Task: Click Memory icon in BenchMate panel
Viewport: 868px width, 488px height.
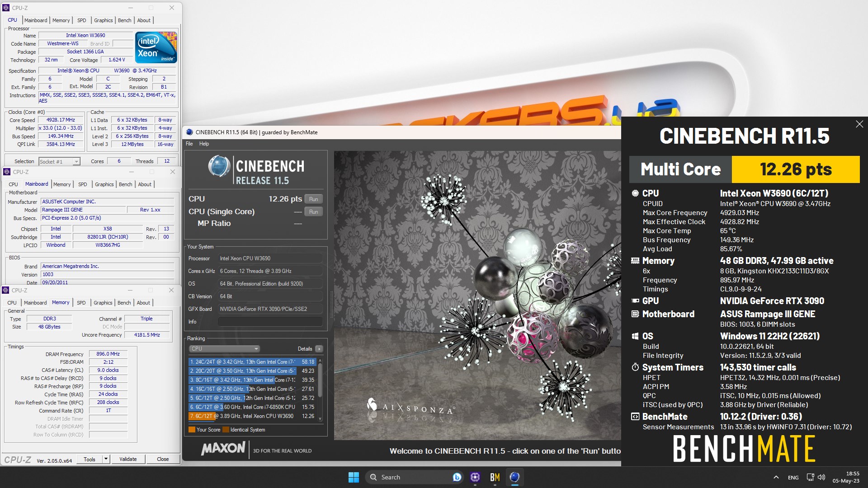Action: pos(635,261)
